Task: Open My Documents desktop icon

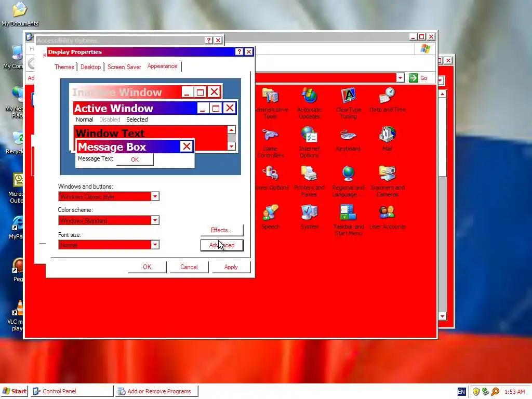Action: click(x=20, y=14)
